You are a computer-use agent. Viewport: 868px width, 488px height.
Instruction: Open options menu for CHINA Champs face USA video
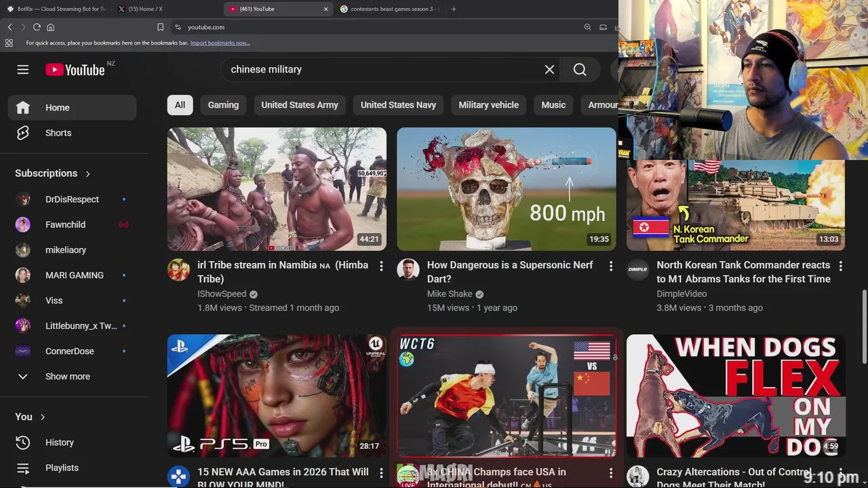(610, 472)
